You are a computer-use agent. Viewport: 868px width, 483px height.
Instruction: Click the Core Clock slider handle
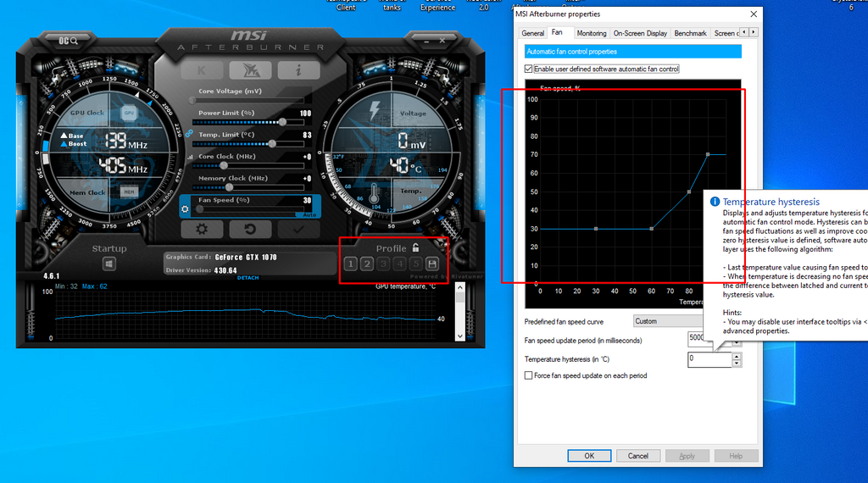click(x=224, y=165)
